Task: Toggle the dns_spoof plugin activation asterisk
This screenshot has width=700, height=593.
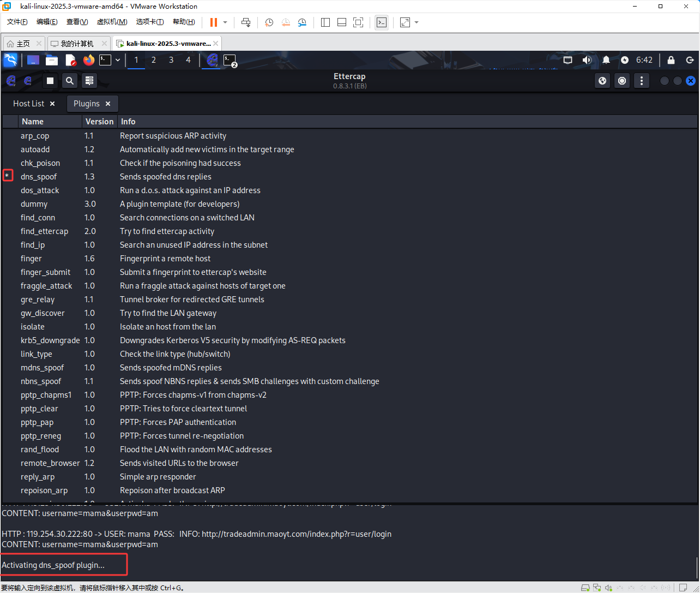Action: (7, 176)
